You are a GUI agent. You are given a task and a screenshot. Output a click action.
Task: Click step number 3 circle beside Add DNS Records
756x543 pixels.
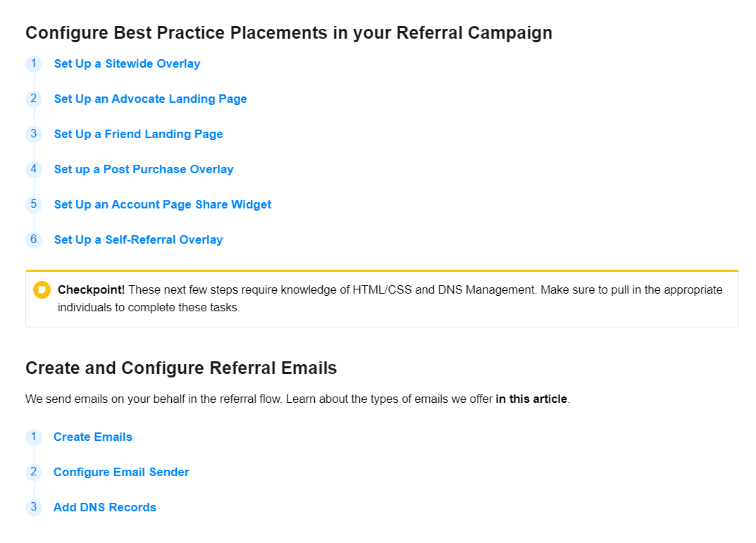[34, 507]
